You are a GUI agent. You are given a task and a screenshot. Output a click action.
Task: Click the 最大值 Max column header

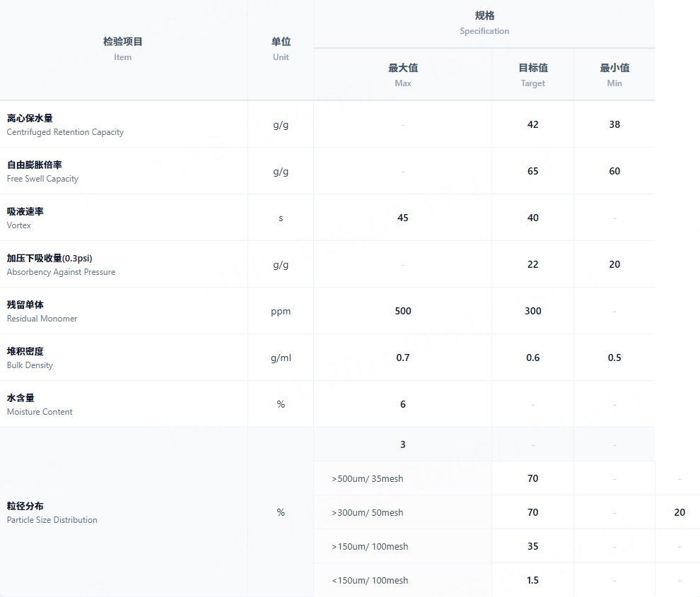[403, 75]
